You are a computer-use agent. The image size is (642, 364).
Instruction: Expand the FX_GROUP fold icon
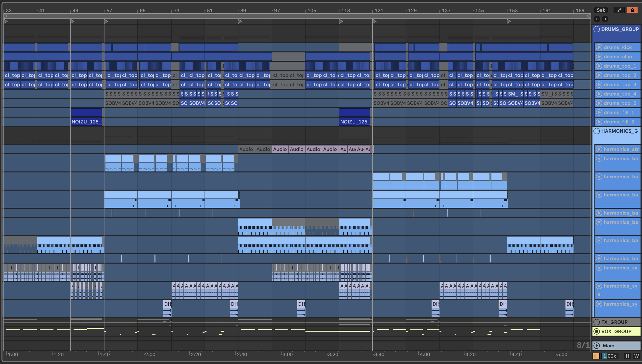click(597, 322)
